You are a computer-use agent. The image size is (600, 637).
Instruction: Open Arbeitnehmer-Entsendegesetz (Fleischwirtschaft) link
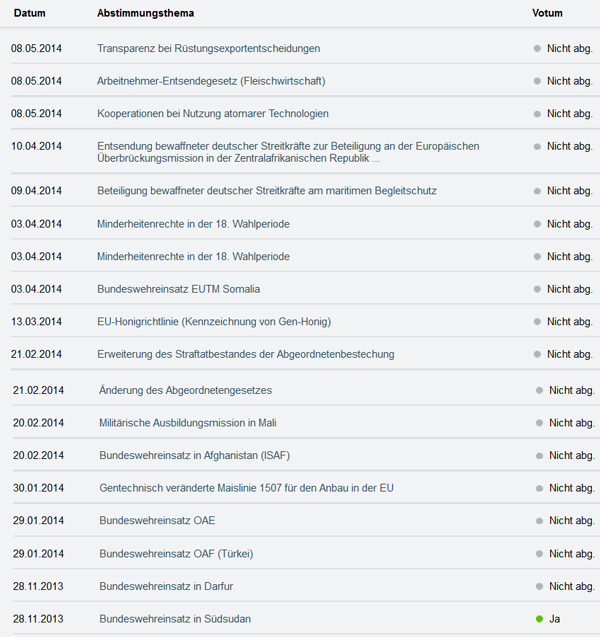pos(211,81)
